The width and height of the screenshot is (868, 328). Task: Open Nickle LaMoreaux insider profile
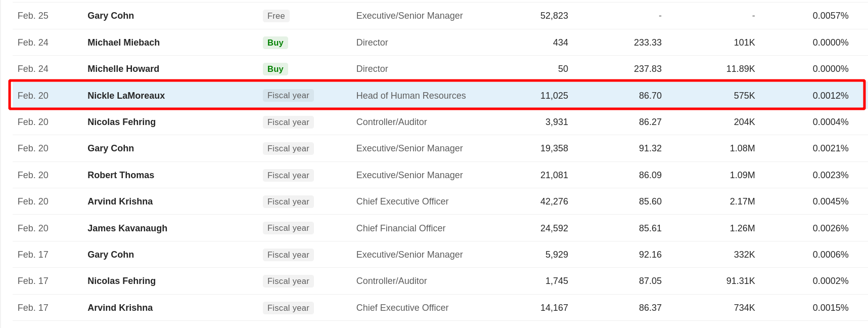coord(126,96)
